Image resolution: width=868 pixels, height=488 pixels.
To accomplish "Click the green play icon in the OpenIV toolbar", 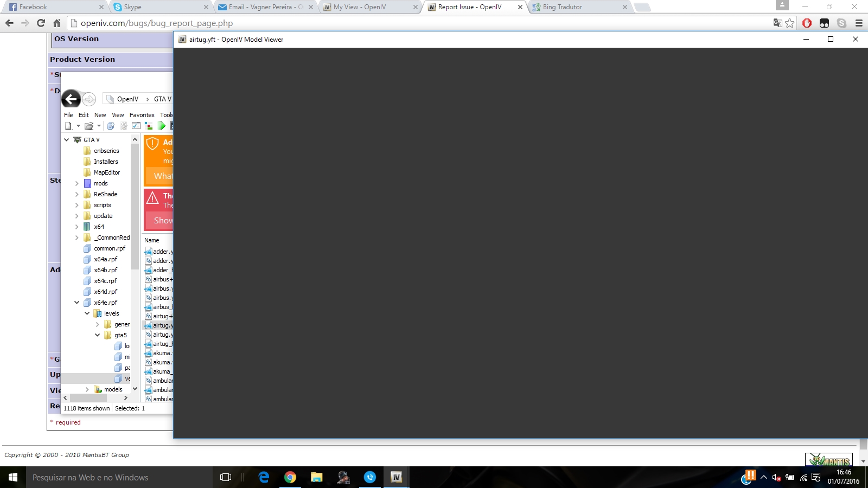I will tap(161, 126).
